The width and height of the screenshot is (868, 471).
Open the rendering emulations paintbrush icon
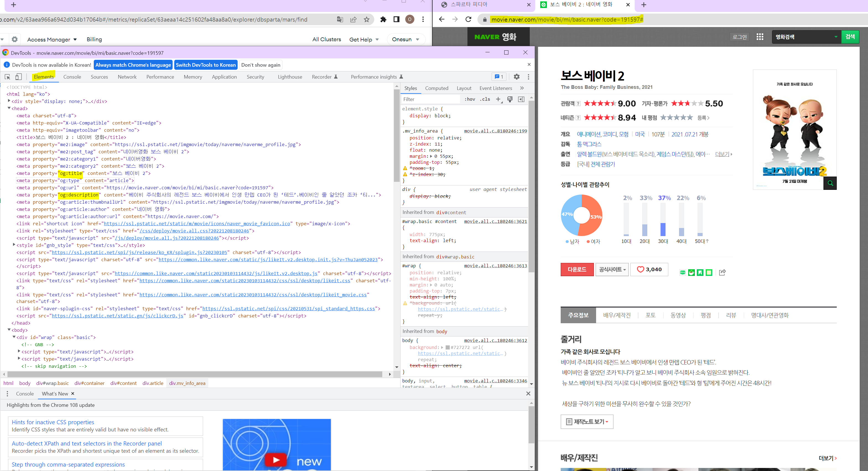[x=510, y=99]
